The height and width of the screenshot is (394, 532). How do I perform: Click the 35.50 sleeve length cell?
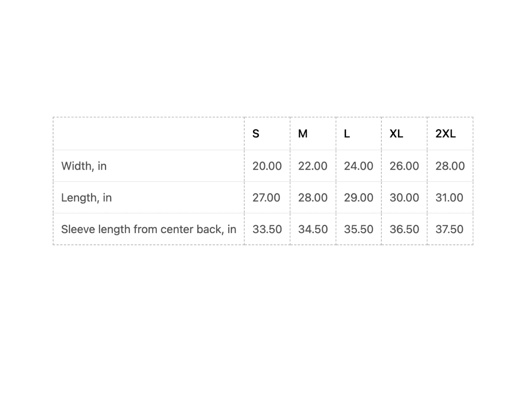click(358, 229)
